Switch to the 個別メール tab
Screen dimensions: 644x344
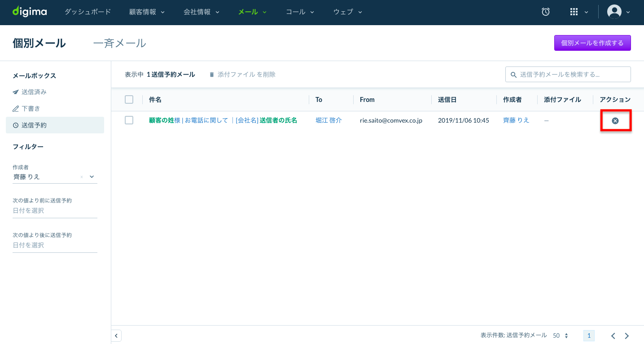pos(39,43)
